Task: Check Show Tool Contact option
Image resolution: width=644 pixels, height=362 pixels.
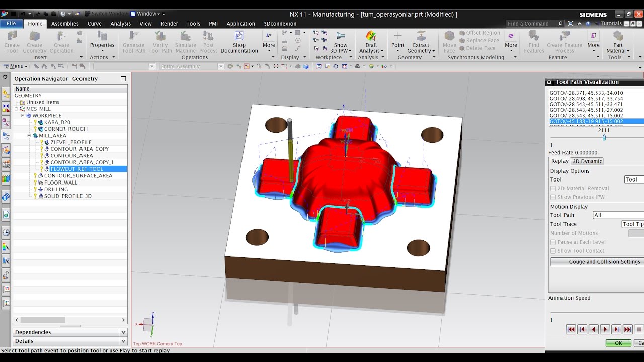Action: (553, 251)
